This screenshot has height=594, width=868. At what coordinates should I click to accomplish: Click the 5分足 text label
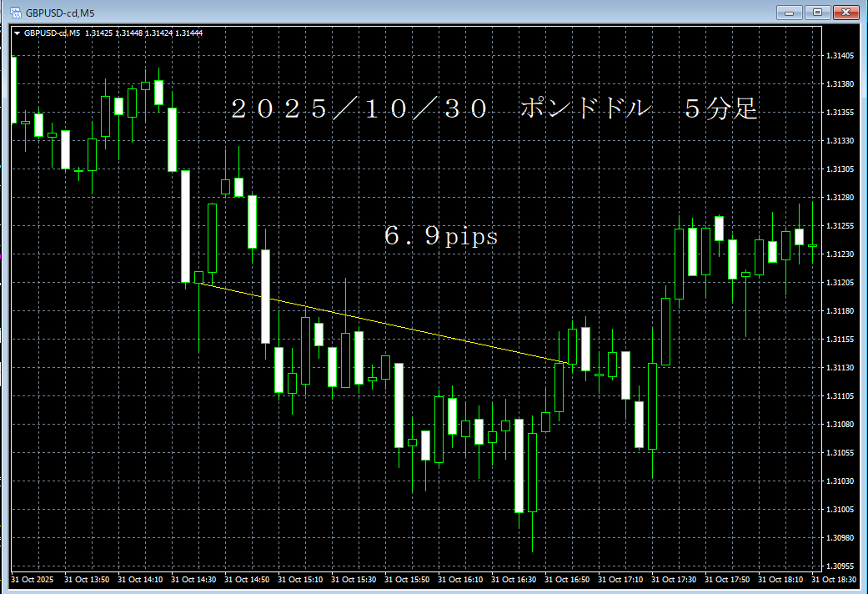720,108
